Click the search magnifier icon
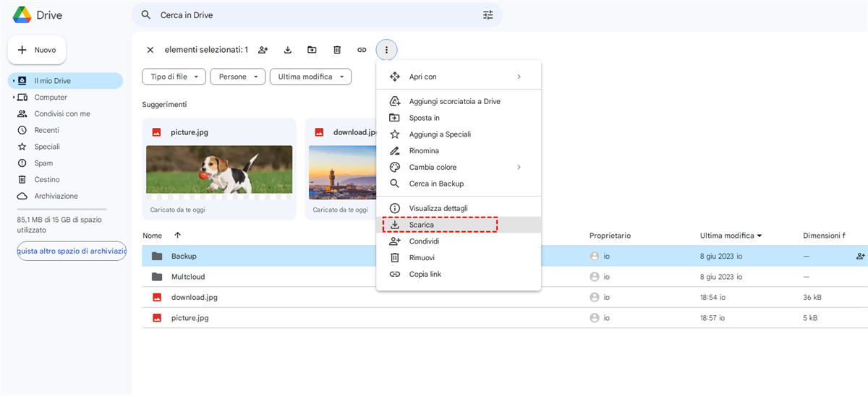The image size is (868, 396). (146, 14)
